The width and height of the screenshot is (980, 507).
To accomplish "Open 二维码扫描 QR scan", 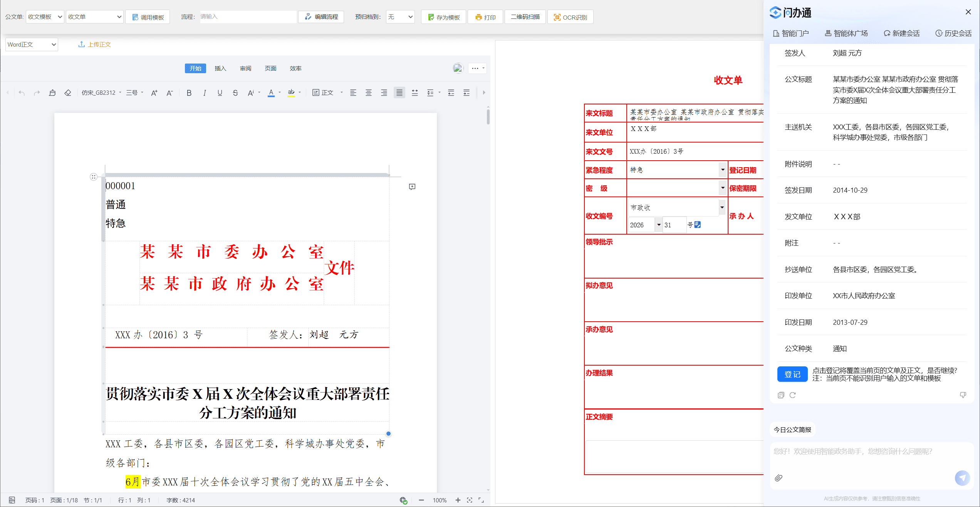I will (525, 17).
